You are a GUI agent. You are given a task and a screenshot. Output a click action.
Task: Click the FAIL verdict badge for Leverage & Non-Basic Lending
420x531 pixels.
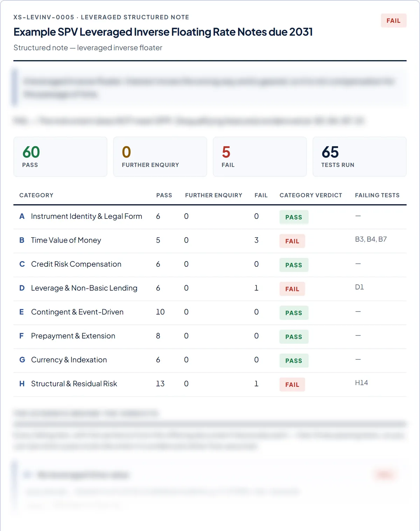[292, 289]
